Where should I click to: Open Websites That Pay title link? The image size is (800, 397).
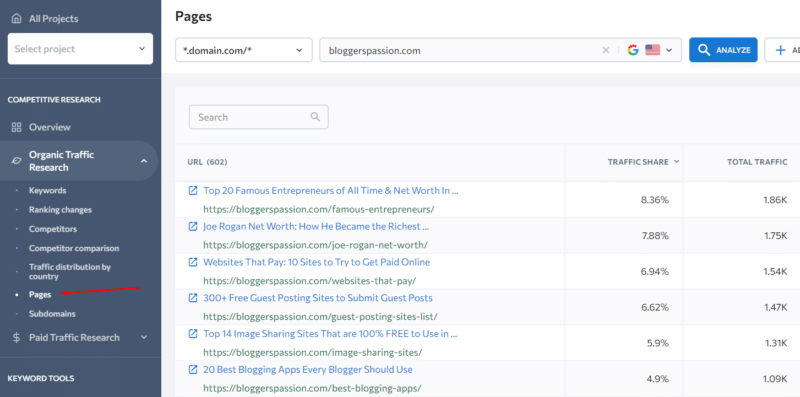tap(316, 262)
